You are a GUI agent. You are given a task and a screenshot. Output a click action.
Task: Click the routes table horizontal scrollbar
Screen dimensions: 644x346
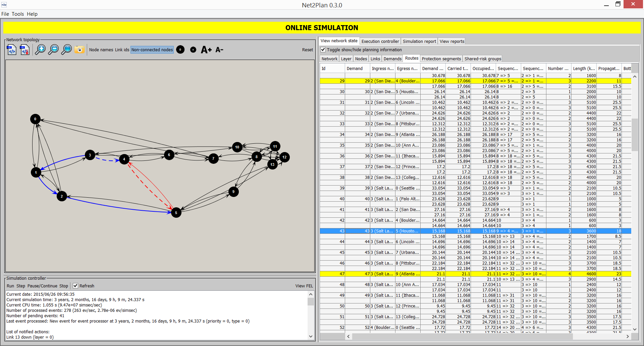(x=462, y=336)
